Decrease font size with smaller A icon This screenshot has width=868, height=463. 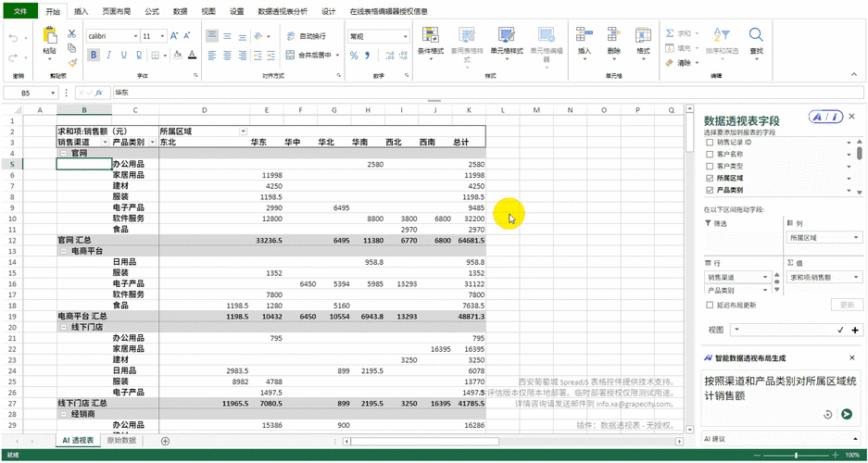(186, 36)
